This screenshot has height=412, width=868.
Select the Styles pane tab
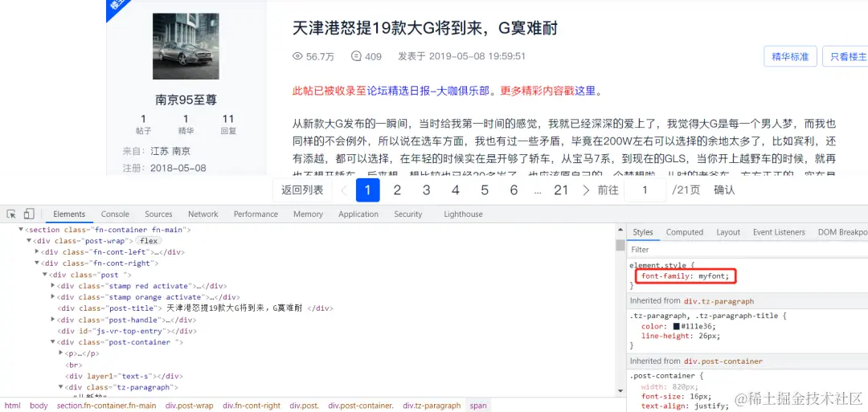click(643, 232)
